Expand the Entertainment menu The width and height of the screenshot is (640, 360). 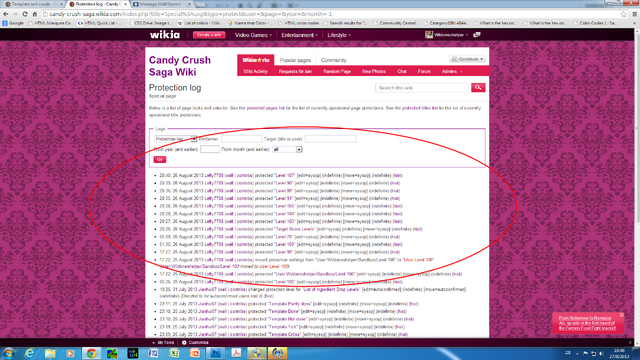[x=299, y=35]
